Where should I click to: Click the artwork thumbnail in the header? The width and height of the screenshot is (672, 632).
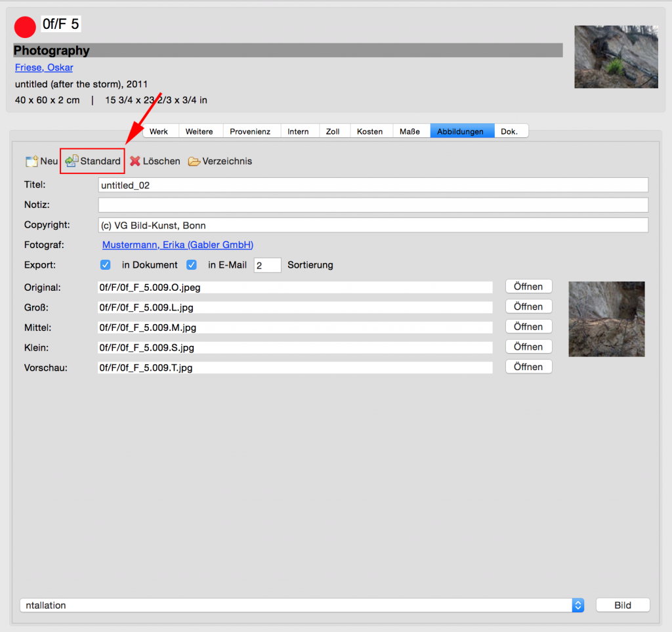coord(616,57)
